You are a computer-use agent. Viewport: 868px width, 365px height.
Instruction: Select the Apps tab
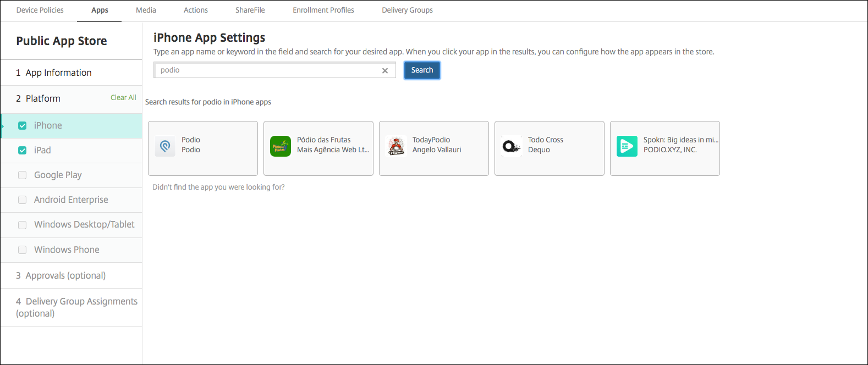[100, 10]
